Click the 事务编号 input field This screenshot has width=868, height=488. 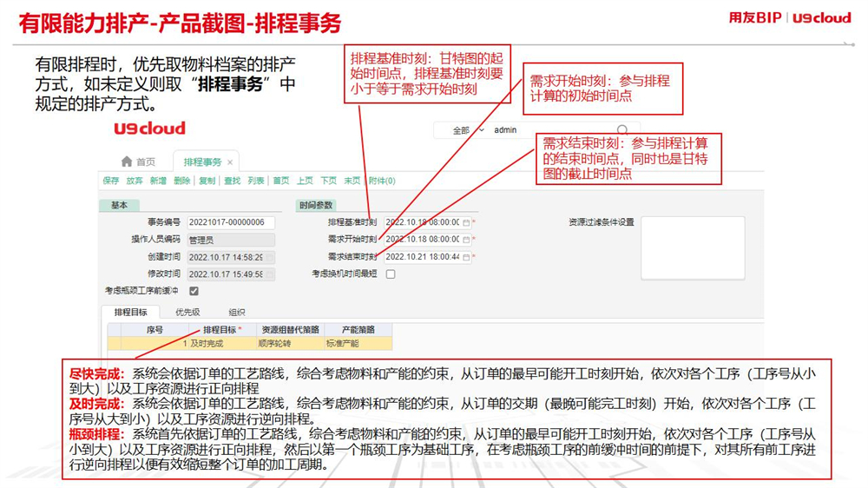click(231, 222)
